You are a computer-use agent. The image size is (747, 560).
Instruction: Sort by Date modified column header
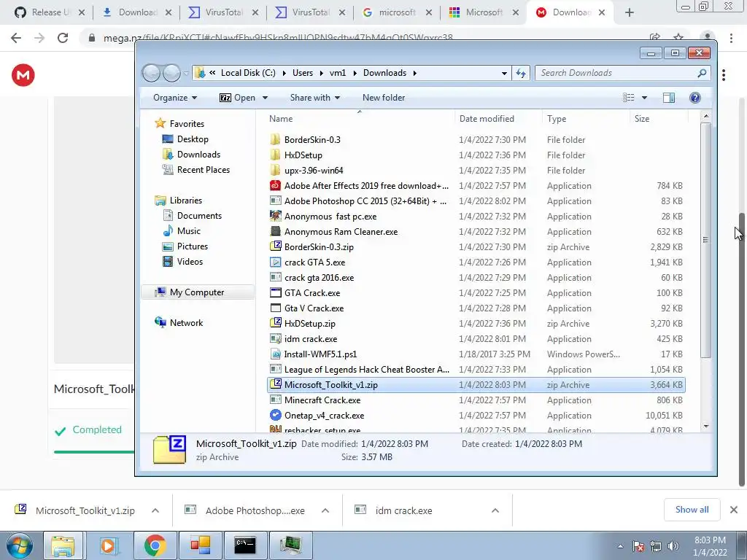(x=487, y=119)
